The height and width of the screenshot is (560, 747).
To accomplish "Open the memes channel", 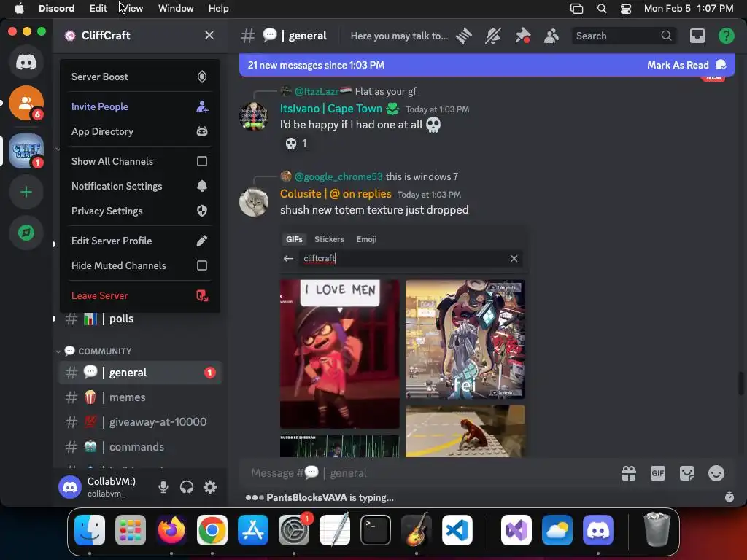I will [x=139, y=397].
